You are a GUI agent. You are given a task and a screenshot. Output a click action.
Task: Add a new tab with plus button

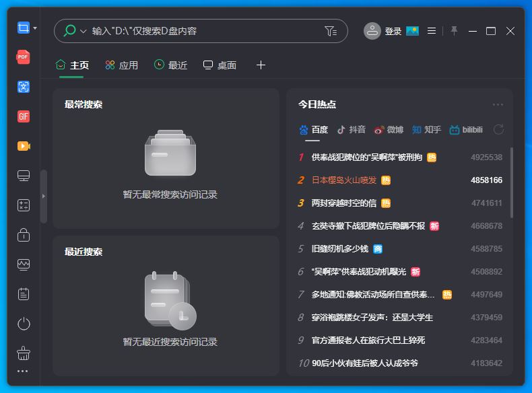(x=261, y=65)
